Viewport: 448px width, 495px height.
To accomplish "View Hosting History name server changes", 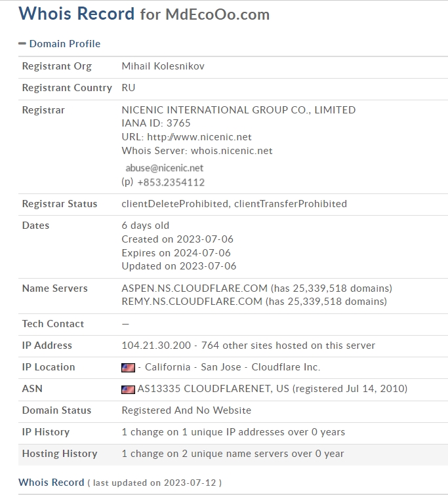I will click(233, 454).
